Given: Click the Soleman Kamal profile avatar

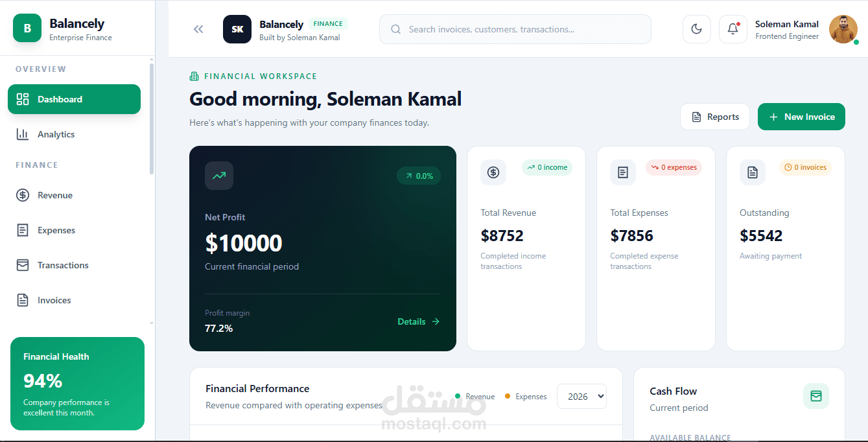Looking at the screenshot, I should [843, 29].
